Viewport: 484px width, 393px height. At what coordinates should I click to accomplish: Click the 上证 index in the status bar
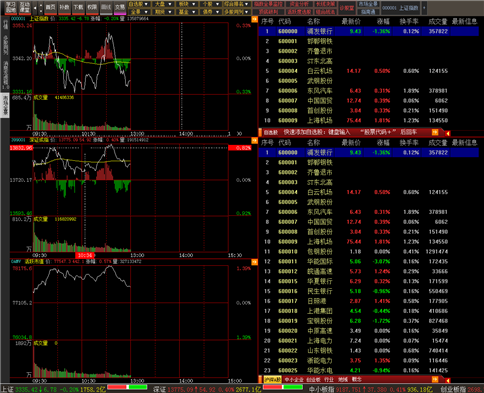(x=53, y=389)
